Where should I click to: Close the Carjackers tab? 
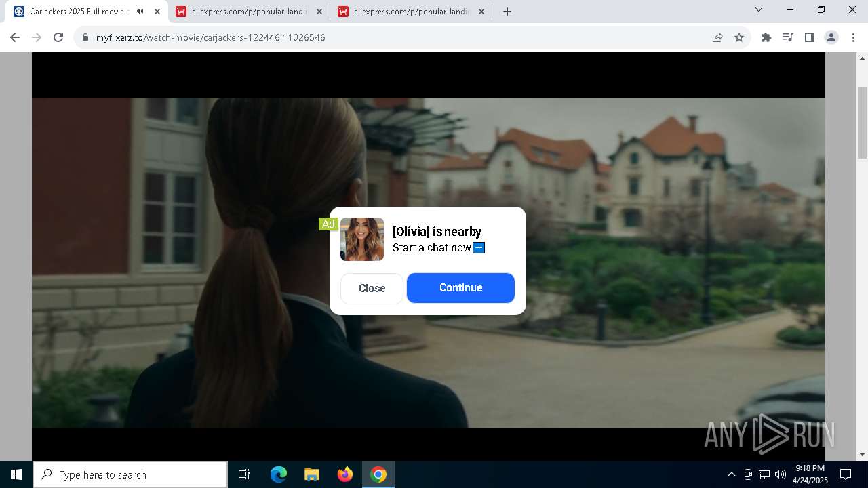click(x=157, y=12)
